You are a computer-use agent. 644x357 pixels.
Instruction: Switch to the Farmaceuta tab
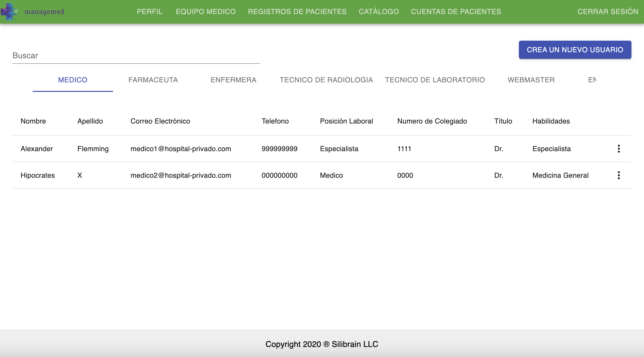(x=153, y=80)
